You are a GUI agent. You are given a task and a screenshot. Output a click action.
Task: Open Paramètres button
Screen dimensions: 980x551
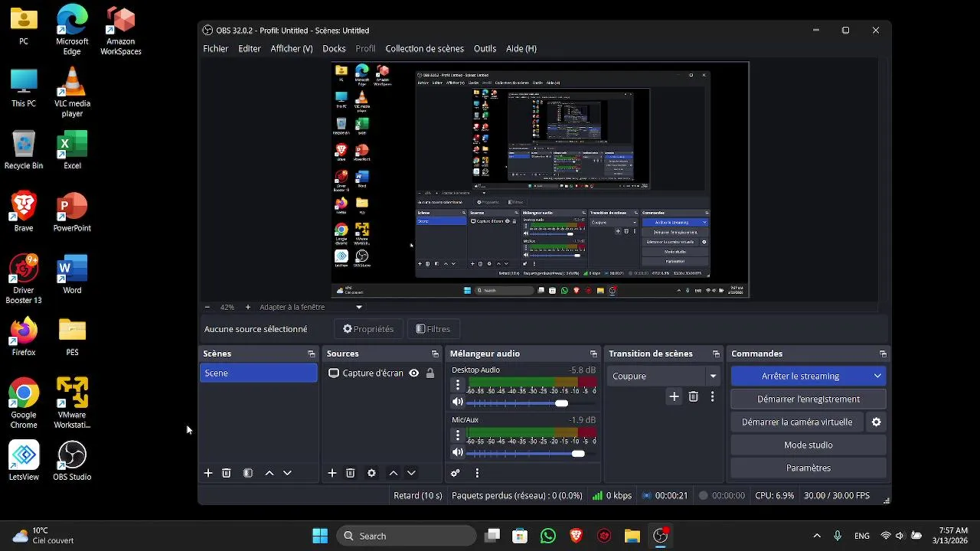(x=808, y=468)
